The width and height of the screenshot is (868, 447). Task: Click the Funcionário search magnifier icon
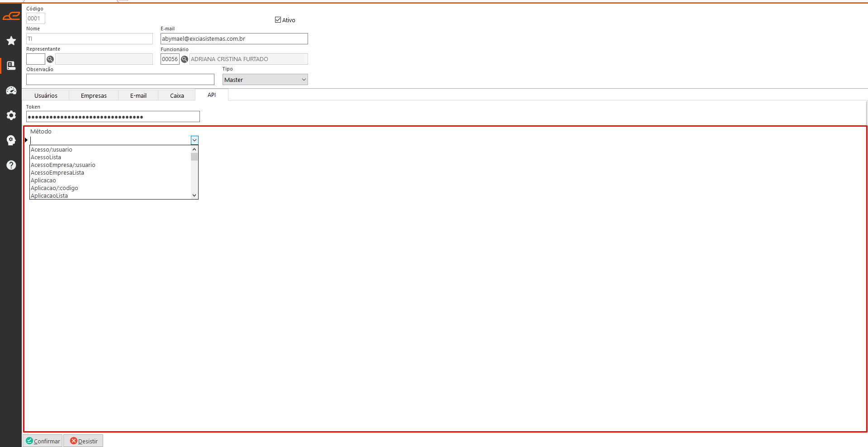pyautogui.click(x=185, y=59)
